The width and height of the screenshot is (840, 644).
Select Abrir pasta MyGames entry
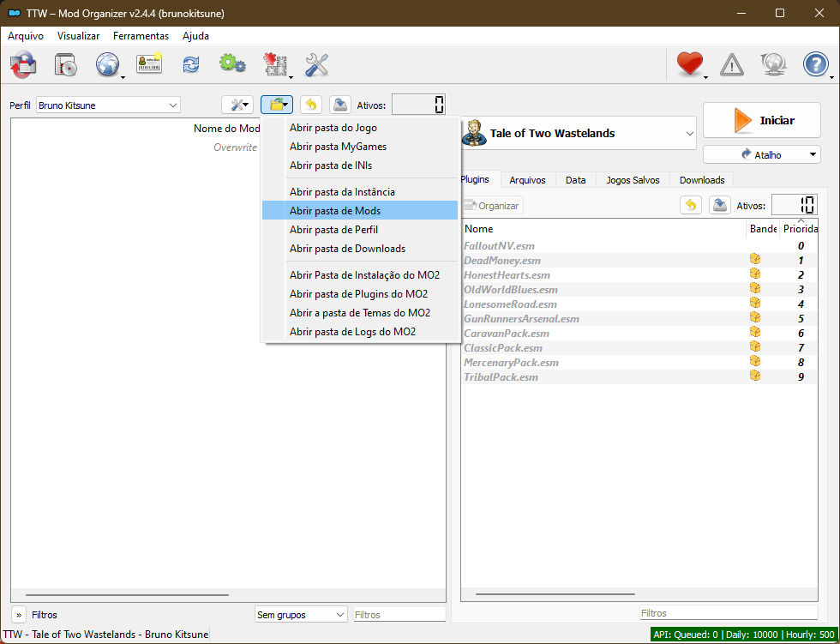[360, 147]
